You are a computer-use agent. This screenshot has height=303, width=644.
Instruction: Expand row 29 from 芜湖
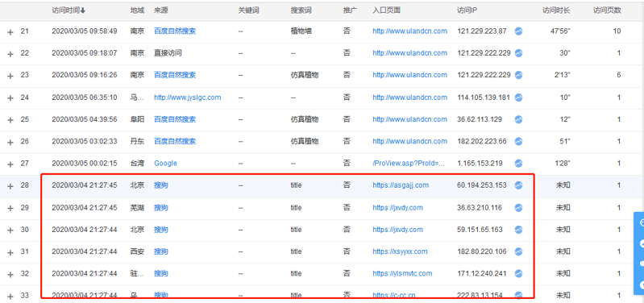tap(10, 208)
